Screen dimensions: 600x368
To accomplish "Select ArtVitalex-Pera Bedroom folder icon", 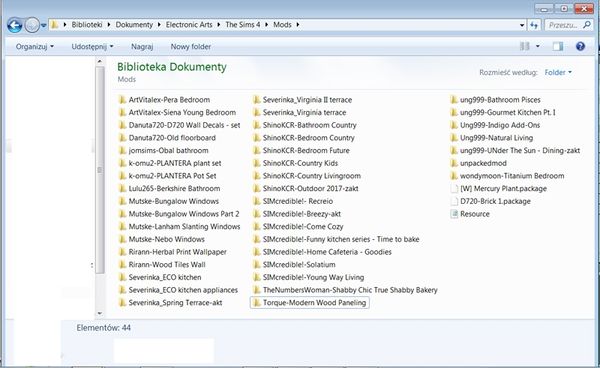I will pyautogui.click(x=122, y=100).
